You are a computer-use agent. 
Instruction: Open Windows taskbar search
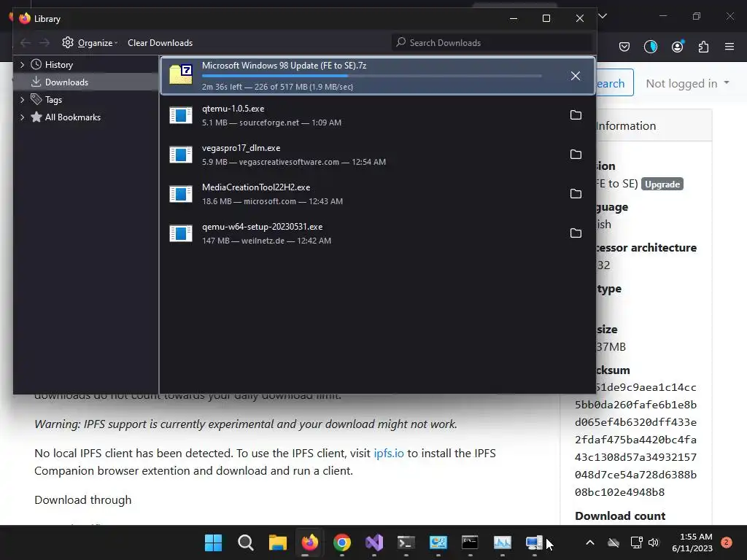[x=245, y=542]
